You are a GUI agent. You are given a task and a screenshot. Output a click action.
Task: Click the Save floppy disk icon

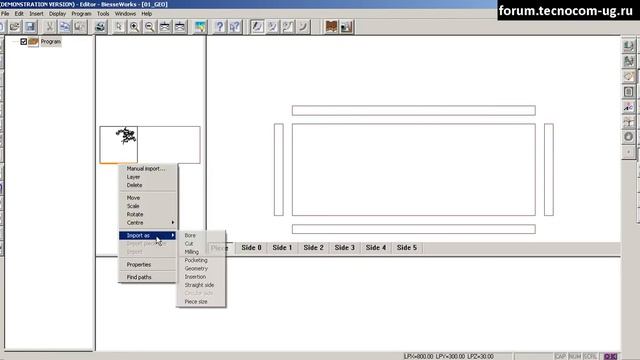point(30,27)
